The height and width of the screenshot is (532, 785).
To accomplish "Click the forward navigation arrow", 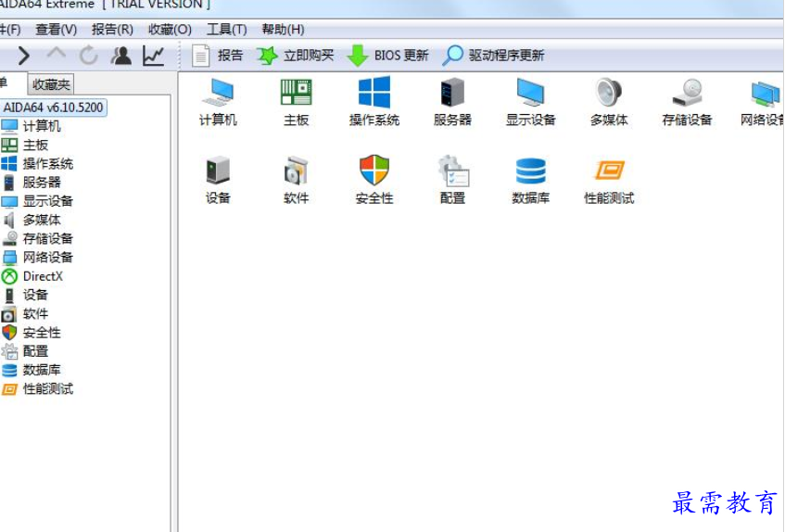I will point(23,56).
